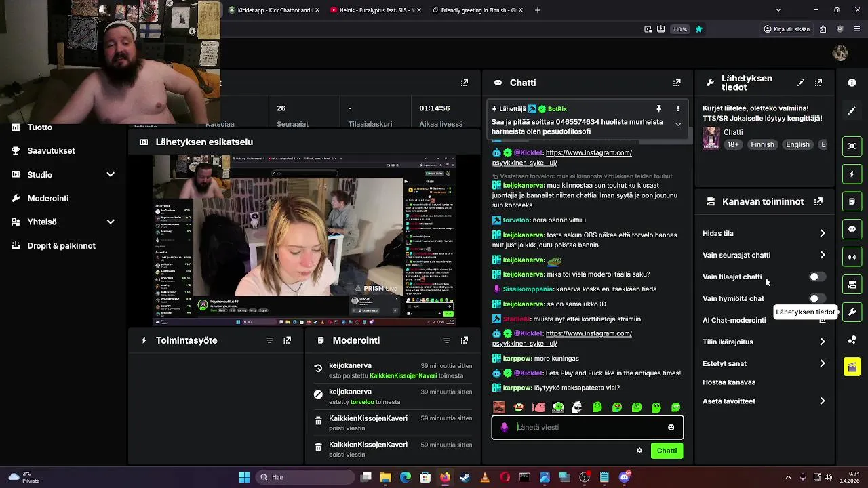The image size is (868, 488).
Task: Click the Finnish language tag
Action: click(x=762, y=144)
